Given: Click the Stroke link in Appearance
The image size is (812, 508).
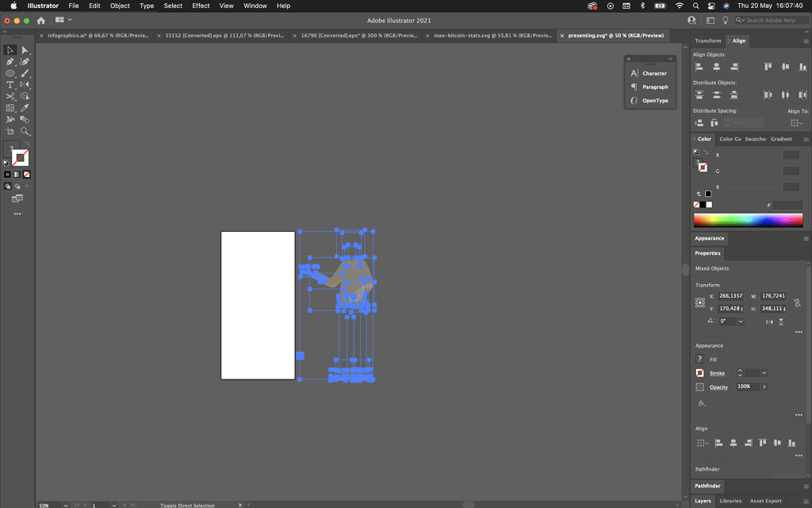Looking at the screenshot, I should coord(717,373).
